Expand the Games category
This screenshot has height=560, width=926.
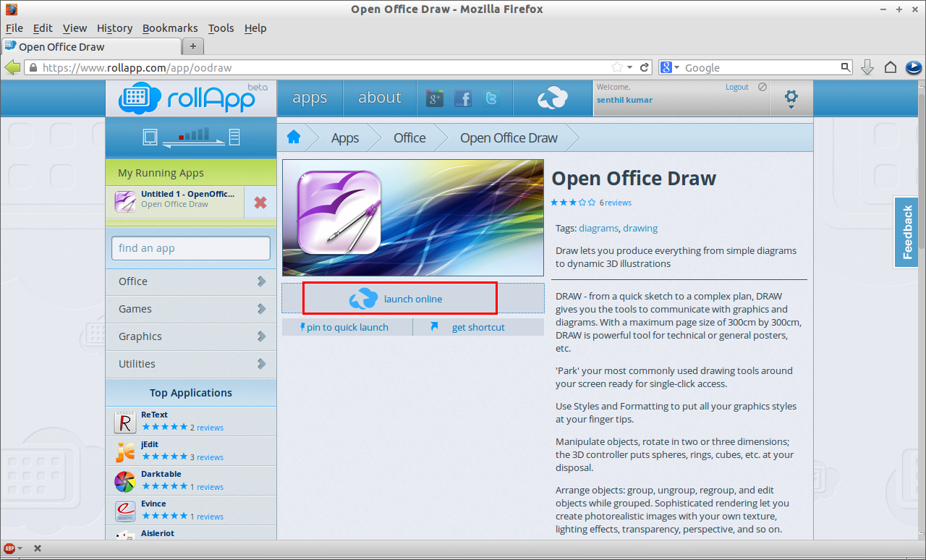pos(191,309)
